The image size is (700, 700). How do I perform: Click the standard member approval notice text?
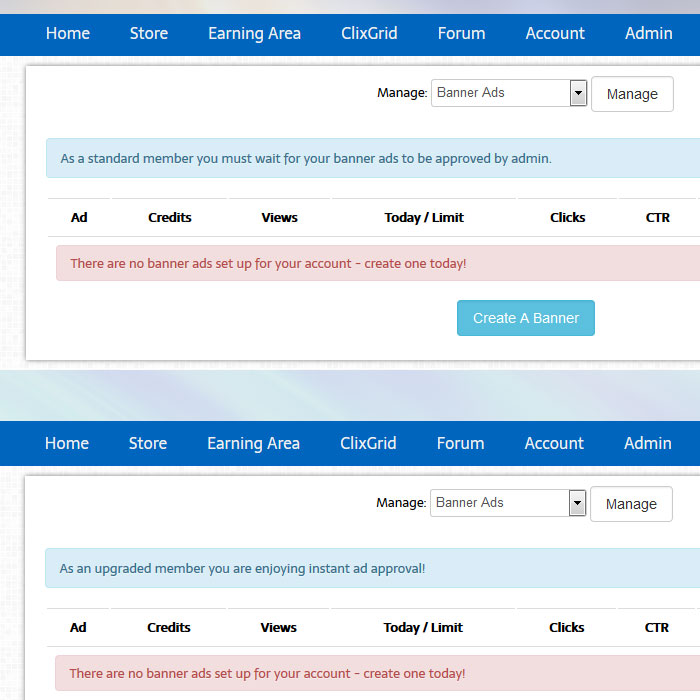(306, 158)
